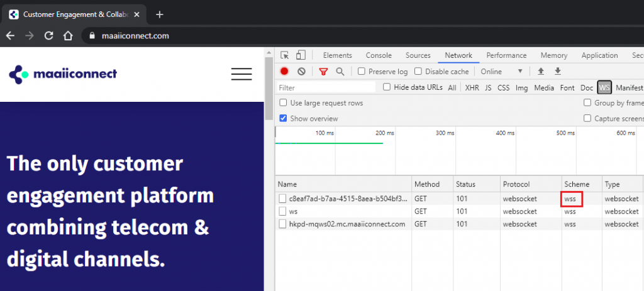
Task: Click the padlock icon in address bar
Action: [92, 36]
